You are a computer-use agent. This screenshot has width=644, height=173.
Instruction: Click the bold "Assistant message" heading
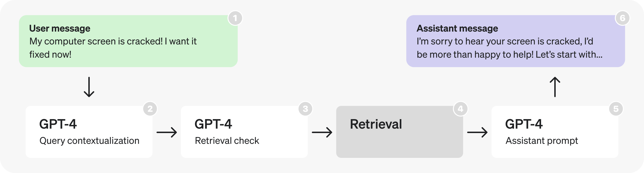tap(457, 28)
